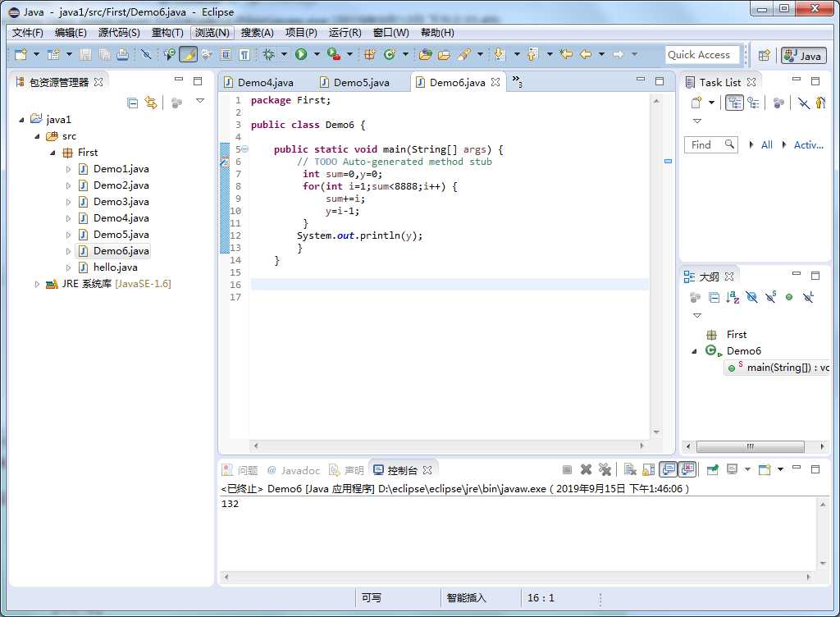Click Sort alphabetically icon in Outline view
The width and height of the screenshot is (840, 617).
pyautogui.click(x=733, y=297)
